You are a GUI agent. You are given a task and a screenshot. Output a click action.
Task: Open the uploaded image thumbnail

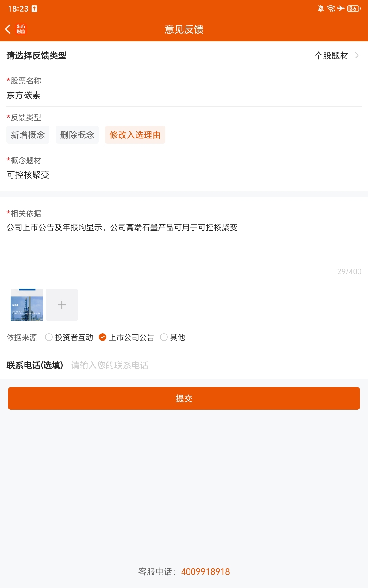click(x=27, y=305)
